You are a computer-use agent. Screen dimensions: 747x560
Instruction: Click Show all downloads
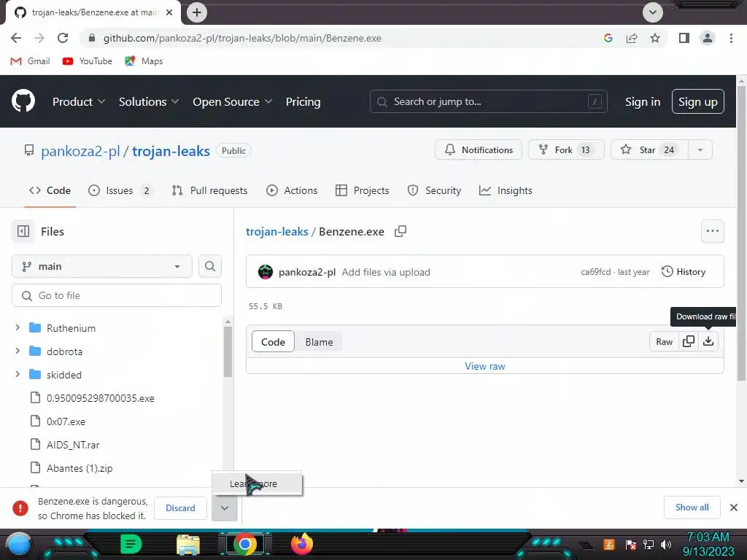692,507
